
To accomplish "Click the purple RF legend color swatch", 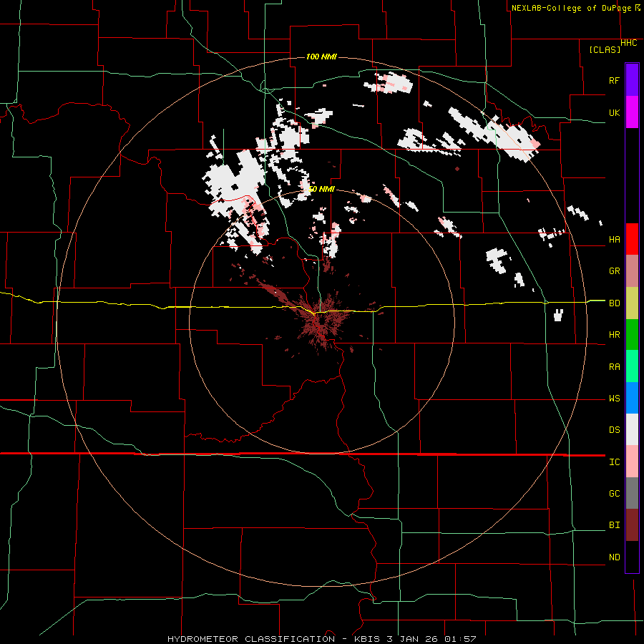I will coord(632,80).
